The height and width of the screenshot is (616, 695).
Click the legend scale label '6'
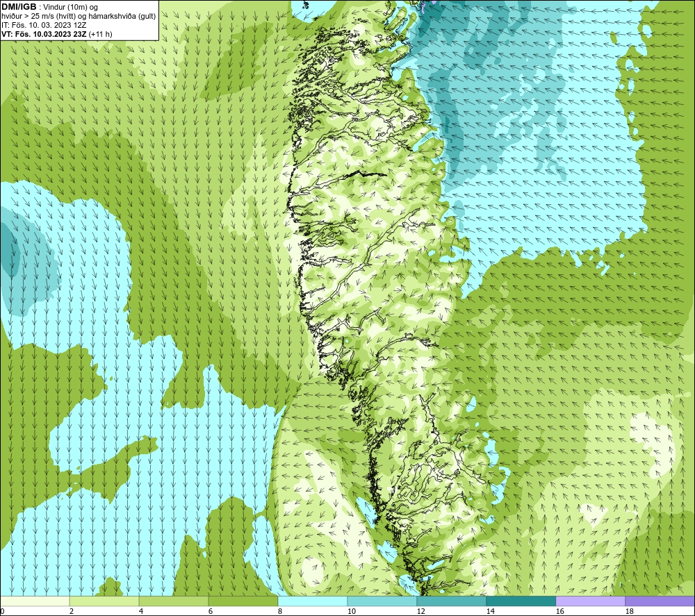point(211,612)
